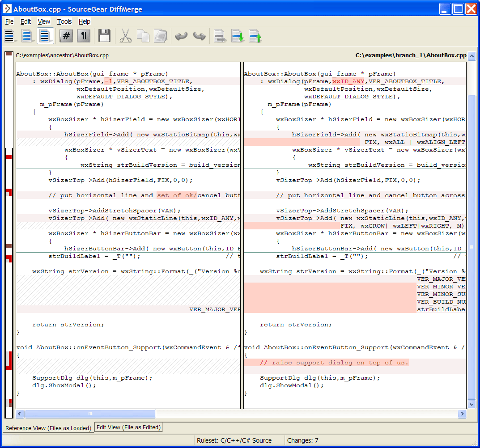Click the branch_1 file path label
This screenshot has width=480, height=448.
[411, 55]
